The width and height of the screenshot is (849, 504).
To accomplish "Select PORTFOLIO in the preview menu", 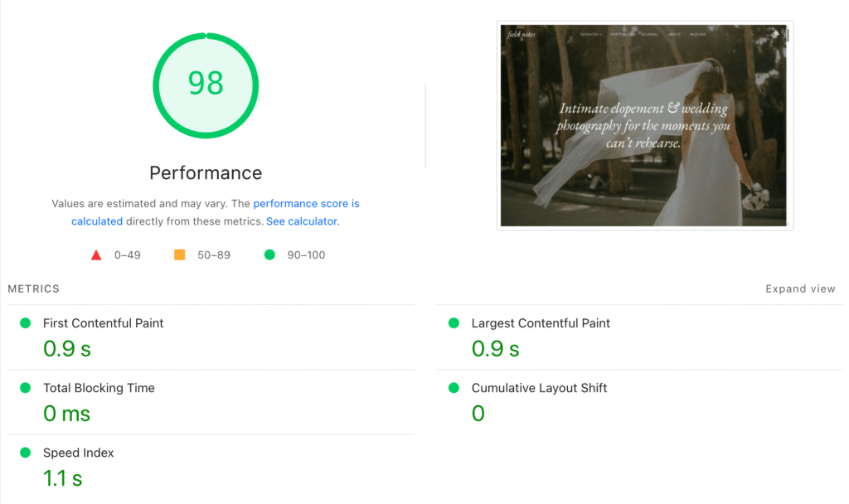I will [623, 34].
